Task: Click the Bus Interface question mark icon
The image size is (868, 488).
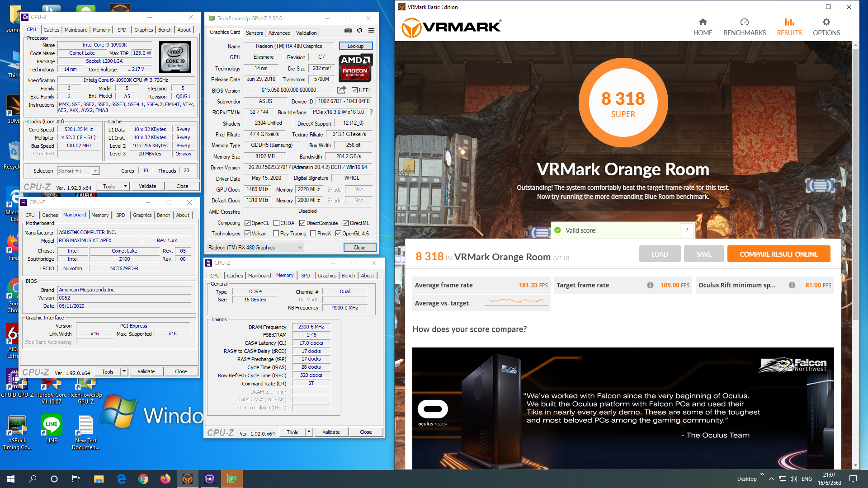Action: tap(371, 112)
